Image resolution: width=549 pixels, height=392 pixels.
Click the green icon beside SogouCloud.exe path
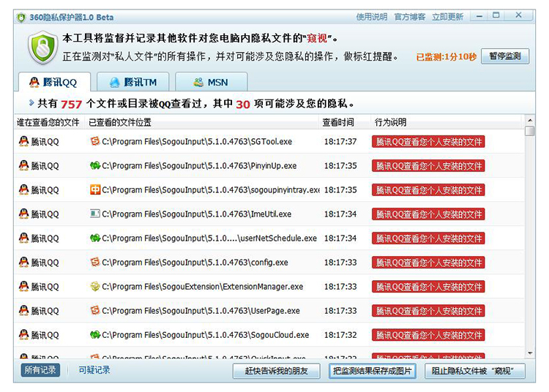[95, 335]
